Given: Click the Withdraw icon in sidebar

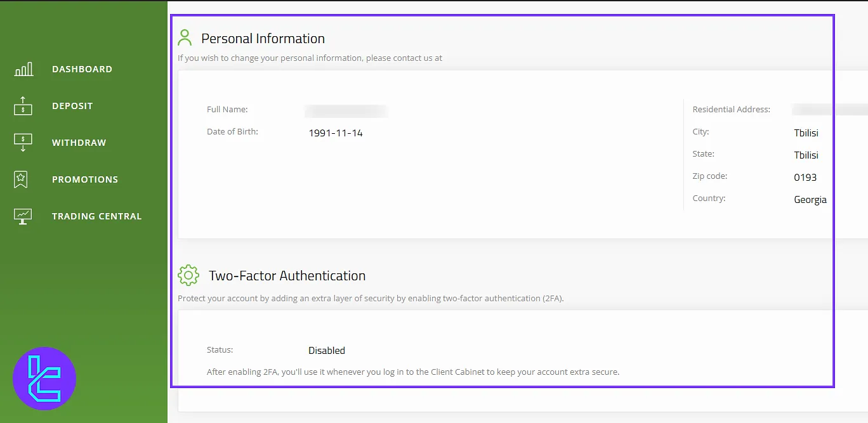Looking at the screenshot, I should pos(23,143).
